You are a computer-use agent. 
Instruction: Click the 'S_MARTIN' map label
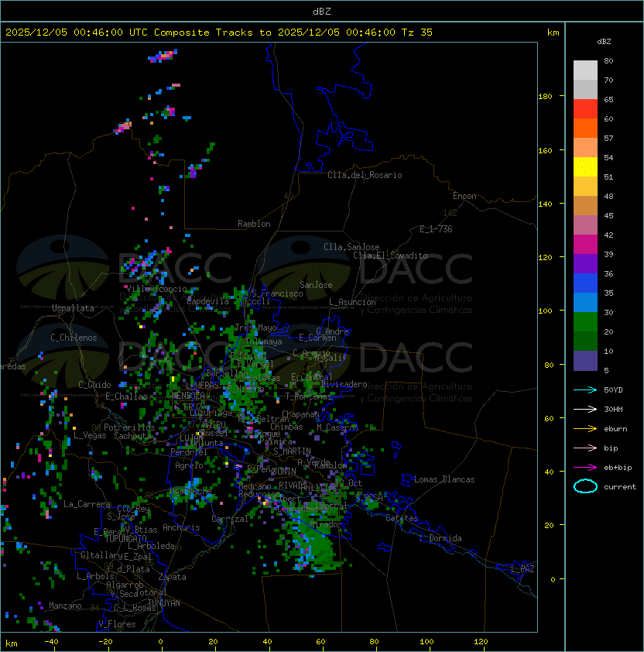pyautogui.click(x=293, y=451)
